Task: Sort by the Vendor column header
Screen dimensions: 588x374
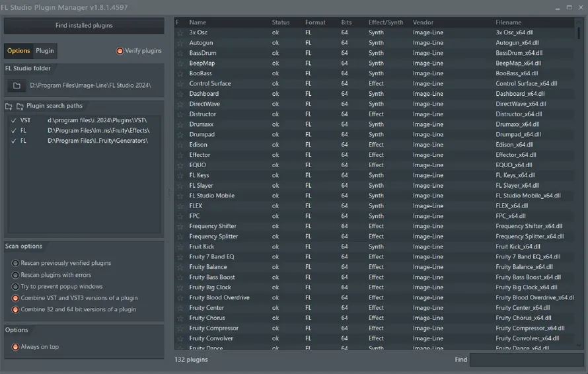Action: click(423, 22)
